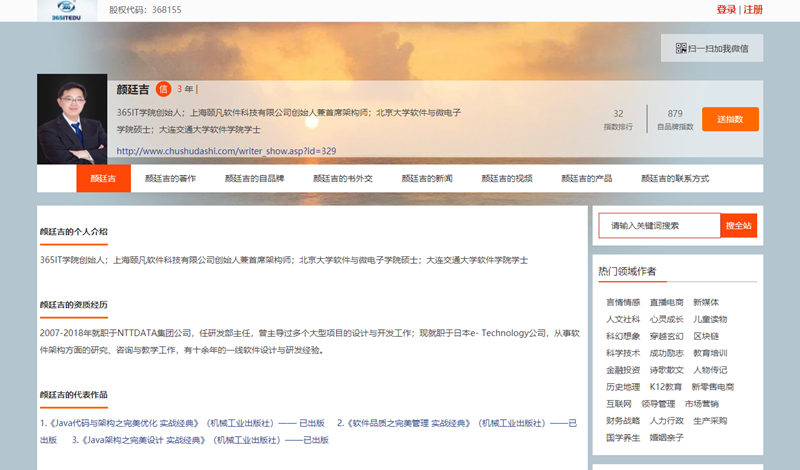
Task: Click the QR code scan icon
Action: [x=681, y=48]
